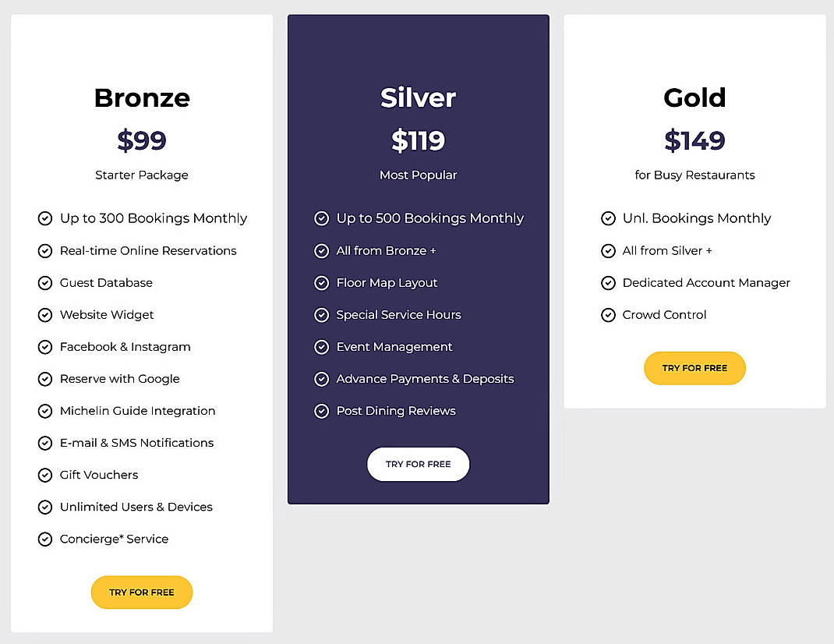
Task: Click the checkmark beside Floor Map Layout
Action: coord(322,282)
